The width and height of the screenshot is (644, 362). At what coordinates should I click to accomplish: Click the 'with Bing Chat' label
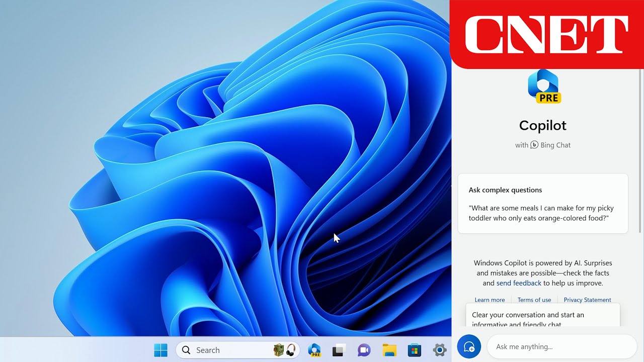(x=543, y=145)
